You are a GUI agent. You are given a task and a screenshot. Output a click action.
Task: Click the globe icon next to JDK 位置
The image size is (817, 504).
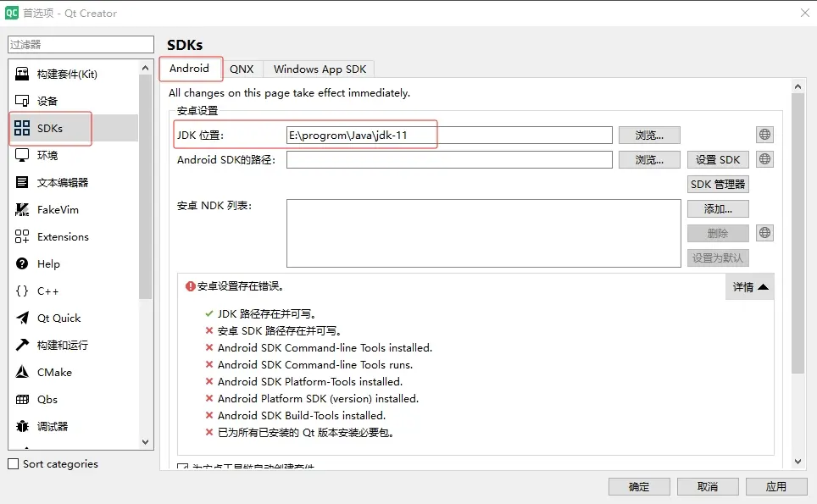coord(764,134)
